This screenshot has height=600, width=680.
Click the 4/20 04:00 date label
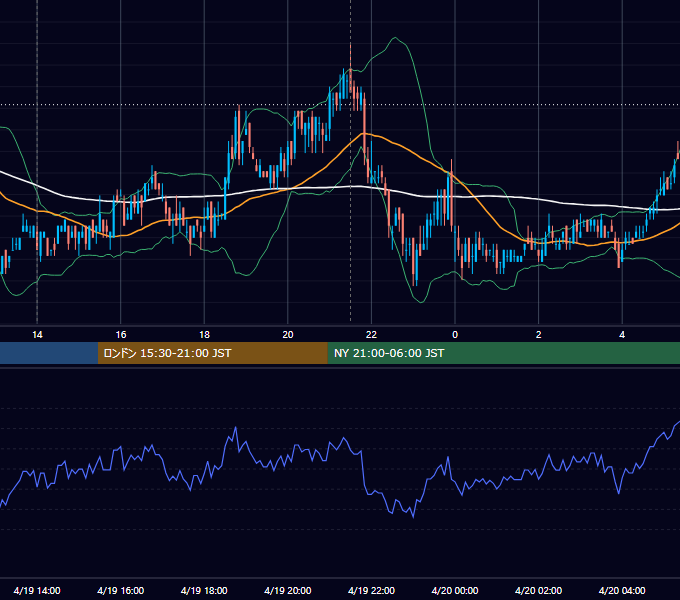(622, 590)
